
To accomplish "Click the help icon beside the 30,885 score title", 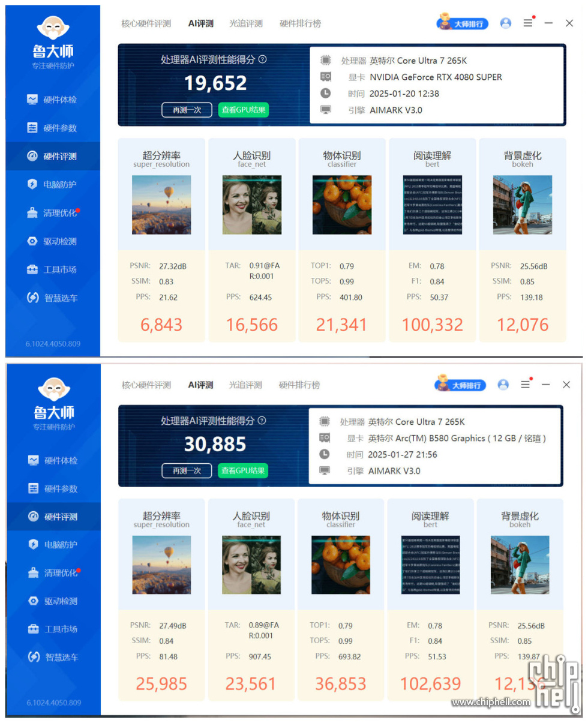I will (262, 421).
